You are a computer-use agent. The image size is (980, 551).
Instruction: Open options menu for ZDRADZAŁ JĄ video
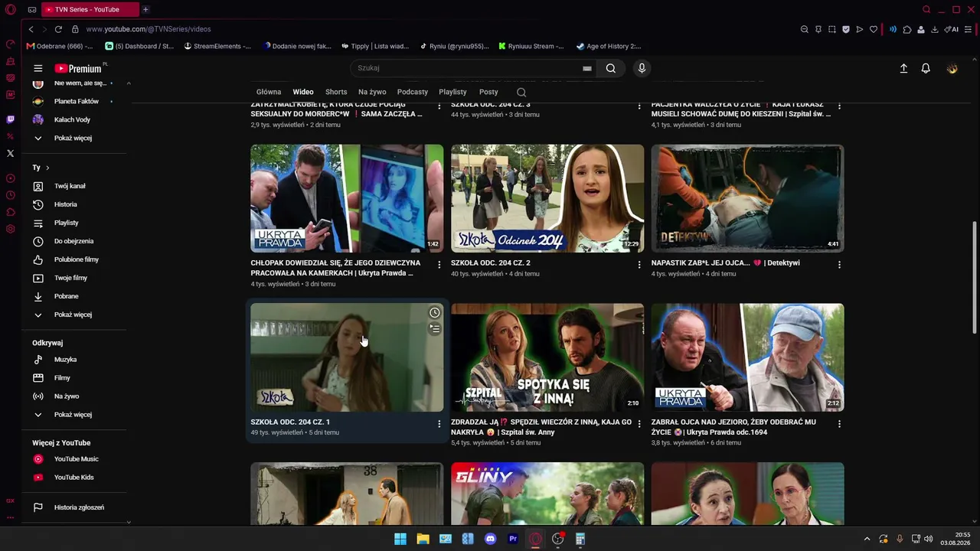click(x=639, y=424)
